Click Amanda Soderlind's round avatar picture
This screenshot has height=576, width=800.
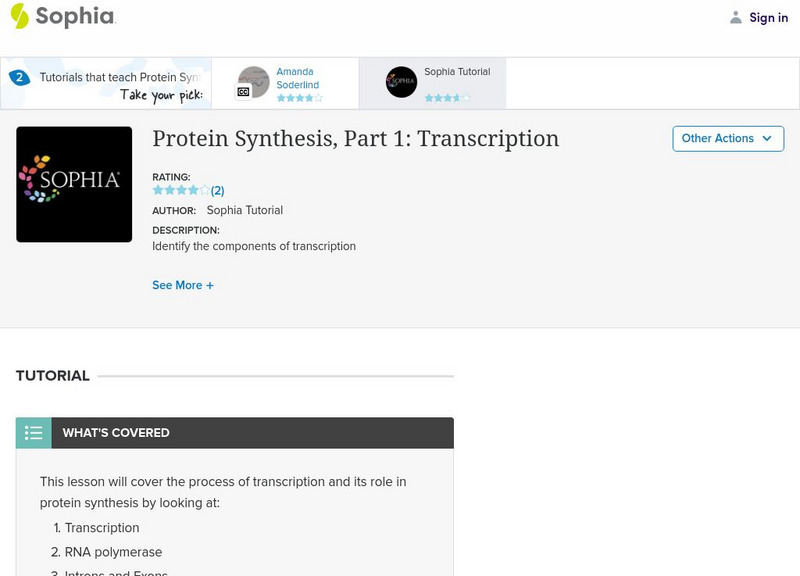[x=254, y=81]
